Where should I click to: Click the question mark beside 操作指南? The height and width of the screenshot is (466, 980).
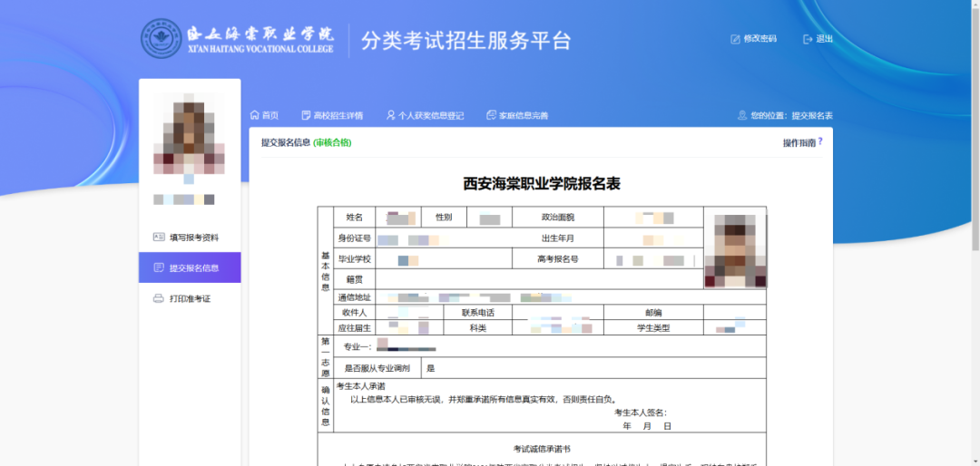point(820,141)
